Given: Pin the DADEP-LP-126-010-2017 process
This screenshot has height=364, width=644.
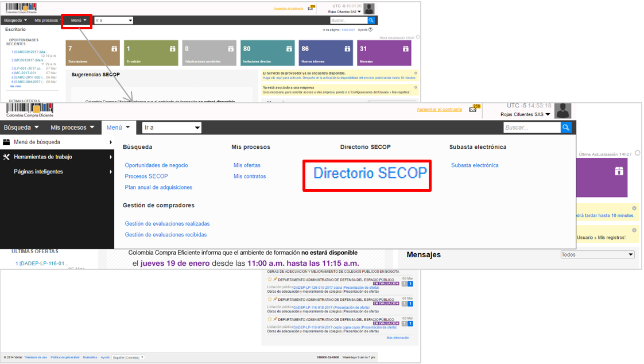Looking at the screenshot, I should tap(275, 280).
